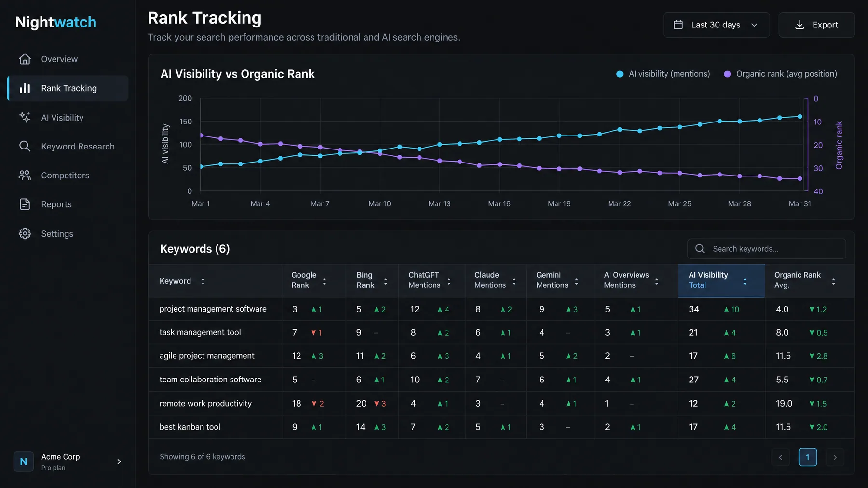
Task: Sort by AI Overviews Mentions arrows
Action: [656, 281]
